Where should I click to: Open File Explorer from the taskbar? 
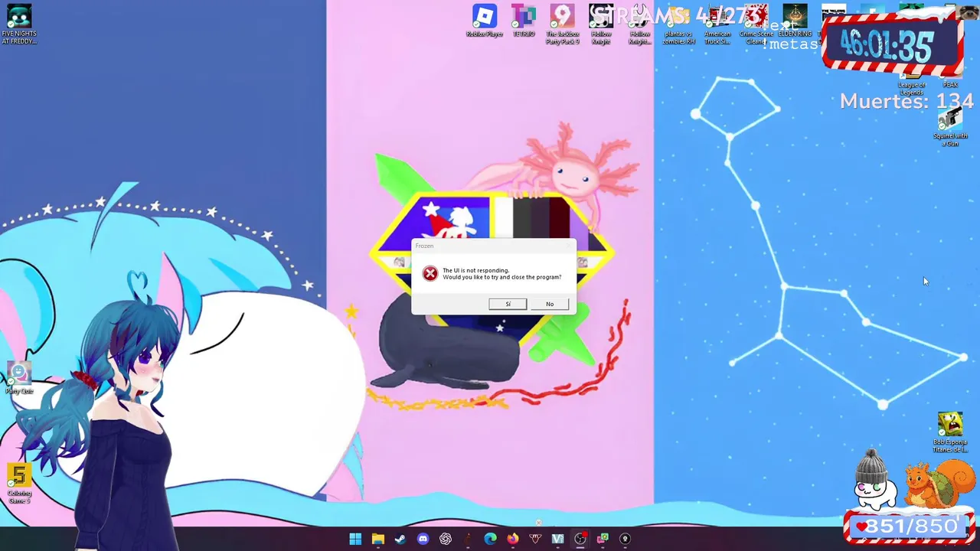tap(378, 539)
